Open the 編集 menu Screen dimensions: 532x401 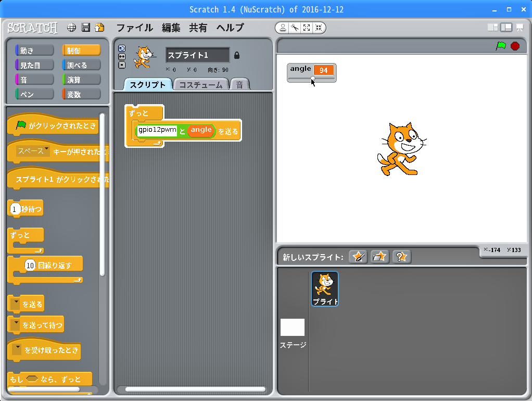[171, 28]
